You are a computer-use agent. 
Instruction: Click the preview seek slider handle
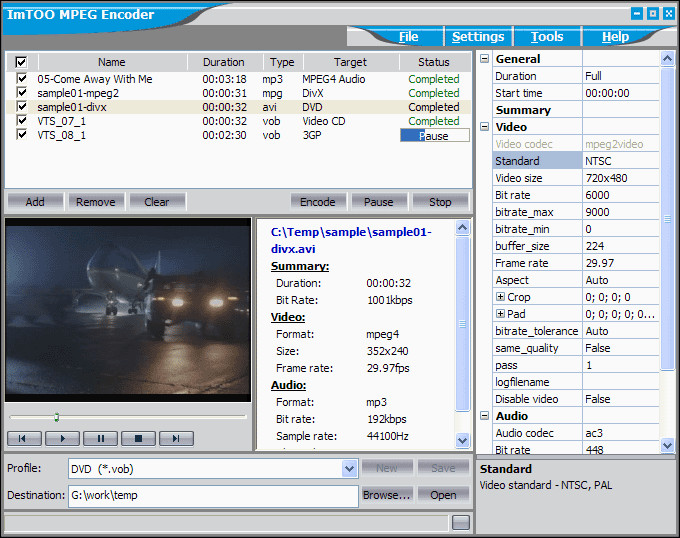click(x=57, y=417)
